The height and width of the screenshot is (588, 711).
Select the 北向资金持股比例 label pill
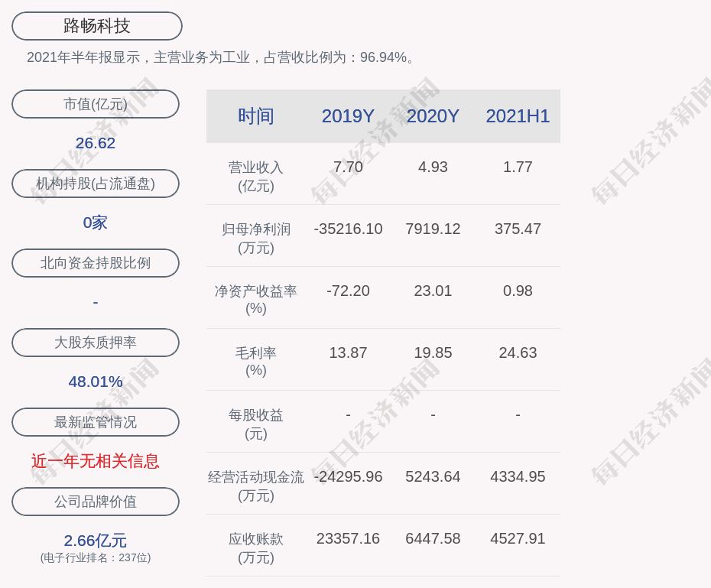[x=96, y=263]
